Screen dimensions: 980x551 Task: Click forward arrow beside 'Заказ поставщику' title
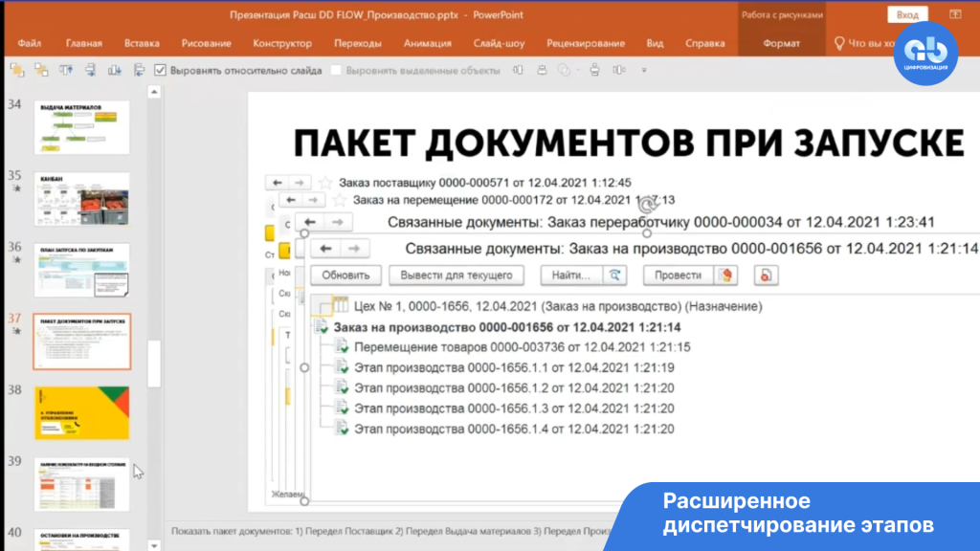pyautogui.click(x=300, y=183)
